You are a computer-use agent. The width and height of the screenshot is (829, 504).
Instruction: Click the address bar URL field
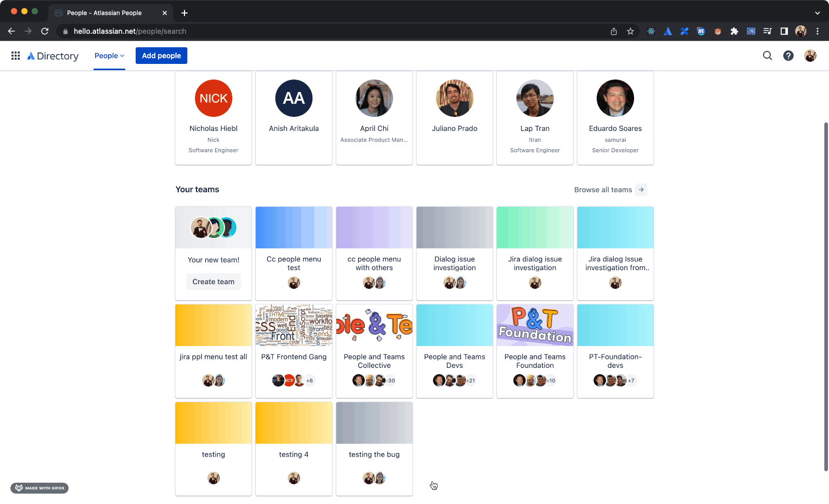333,31
